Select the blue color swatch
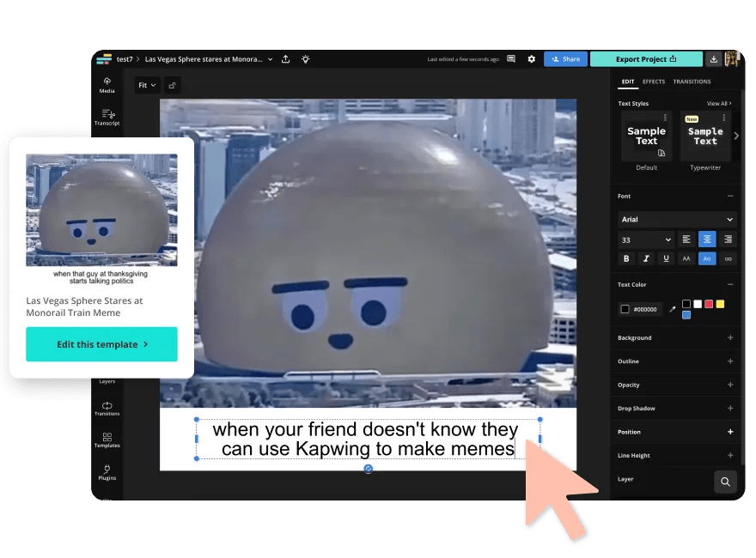 [686, 315]
